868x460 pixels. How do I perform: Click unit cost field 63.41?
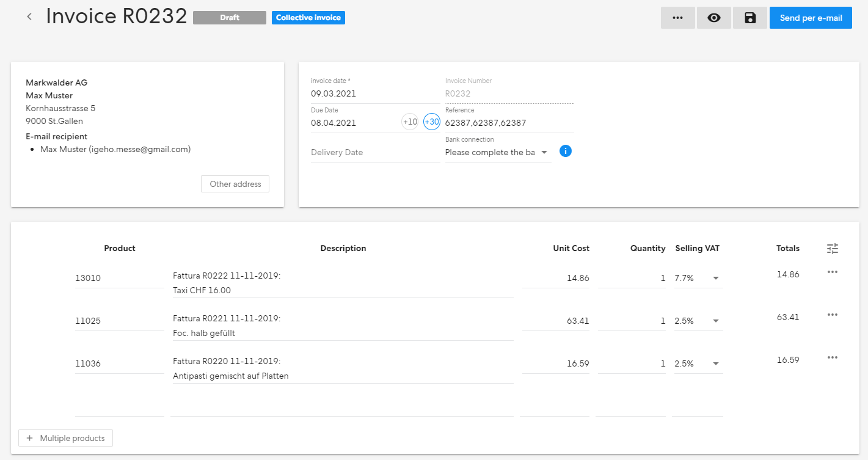coord(556,321)
